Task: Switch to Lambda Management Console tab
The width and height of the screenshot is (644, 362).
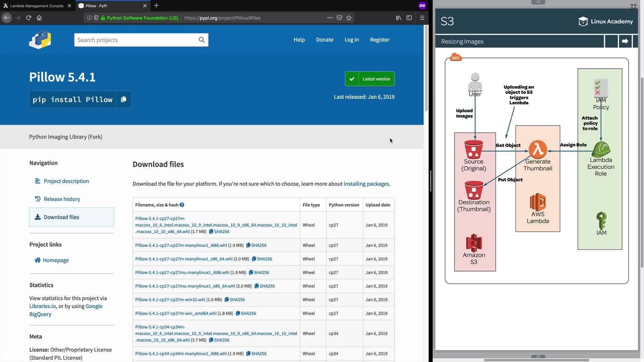Action: [37, 6]
